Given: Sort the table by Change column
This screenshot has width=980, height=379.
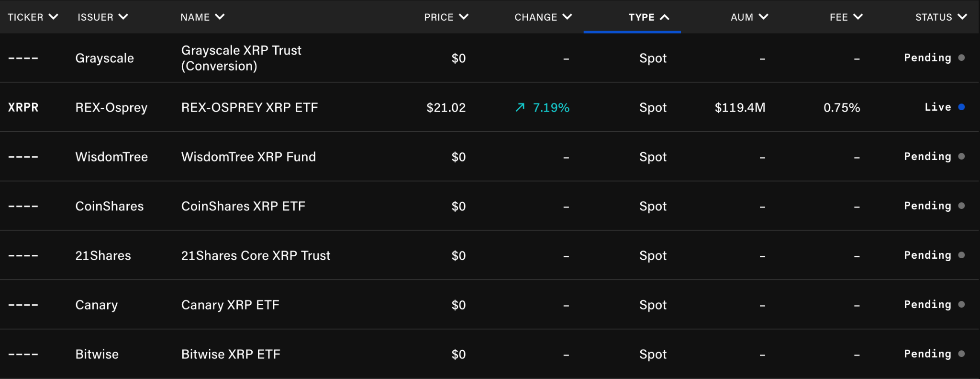Looking at the screenshot, I should 543,17.
